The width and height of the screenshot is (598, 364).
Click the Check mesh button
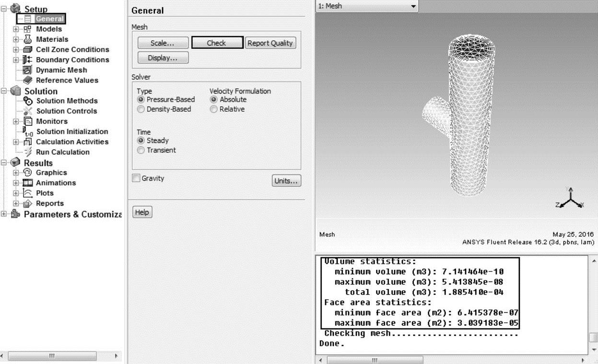(x=217, y=43)
